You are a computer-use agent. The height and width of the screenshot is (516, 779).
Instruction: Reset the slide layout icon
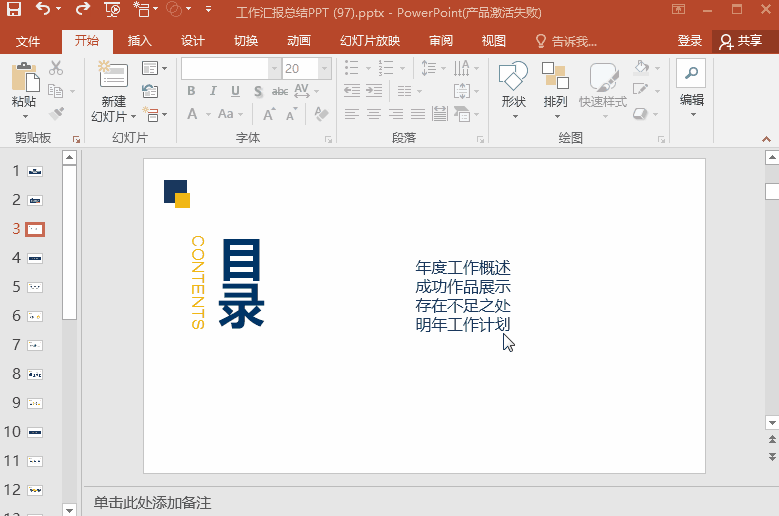[150, 91]
